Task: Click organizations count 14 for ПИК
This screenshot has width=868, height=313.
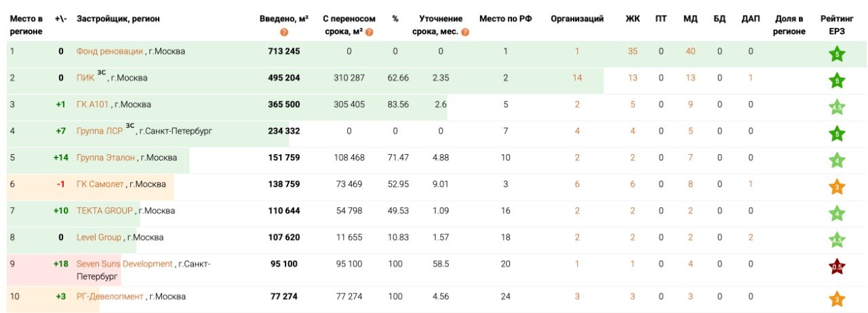Action: [x=577, y=77]
